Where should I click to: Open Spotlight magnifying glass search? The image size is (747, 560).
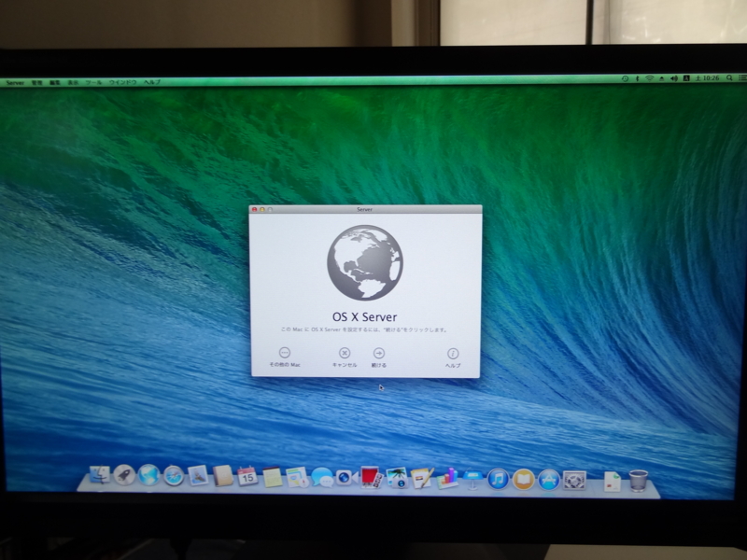point(729,77)
